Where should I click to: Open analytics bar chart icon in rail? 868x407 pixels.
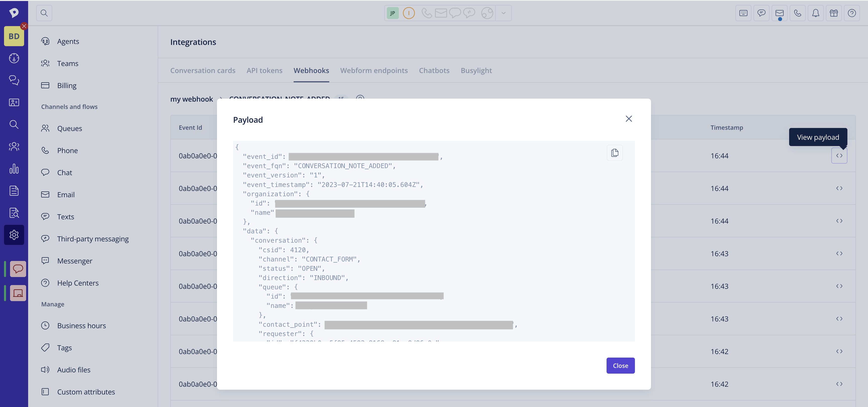pyautogui.click(x=14, y=169)
